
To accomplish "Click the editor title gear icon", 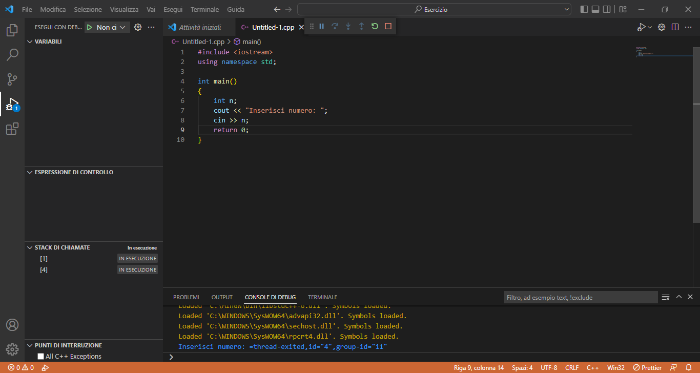I will [x=662, y=27].
